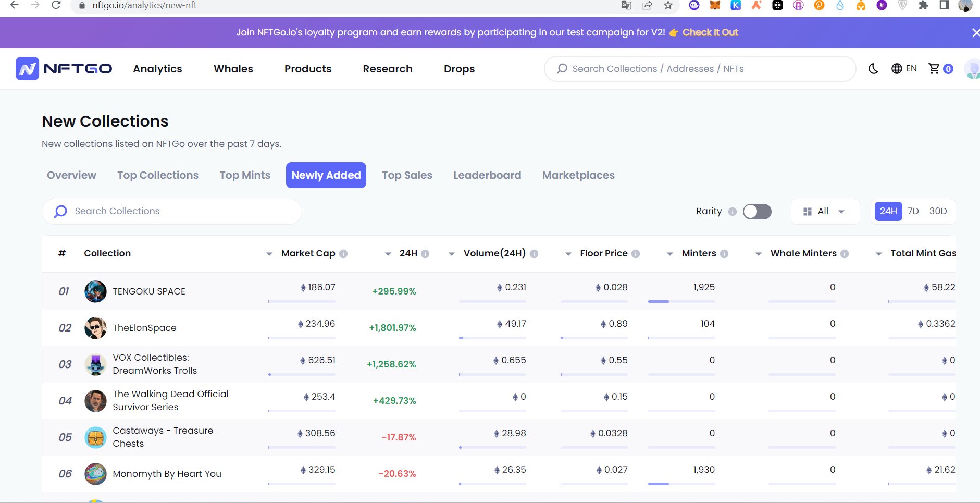Click the Volume(24H) info icon
Viewport: 980px width, 503px height.
pos(534,254)
